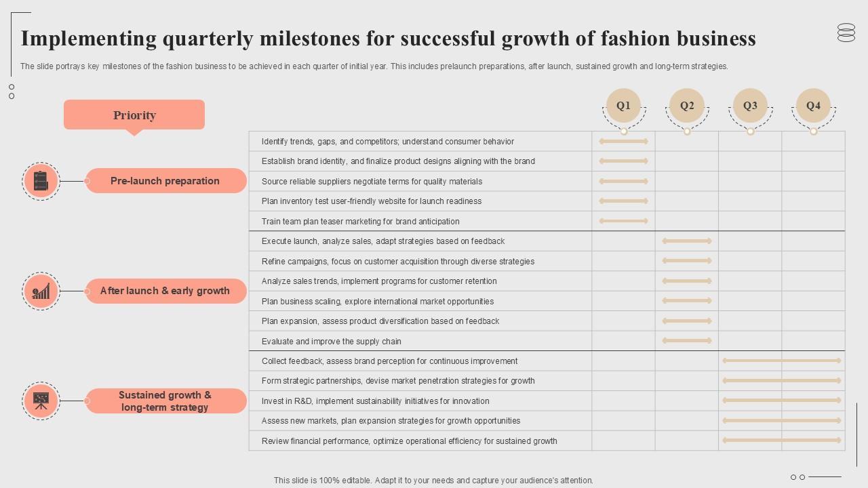Select the Q1 quarter circle marker
The width and height of the screenshot is (868, 488).
(623, 106)
